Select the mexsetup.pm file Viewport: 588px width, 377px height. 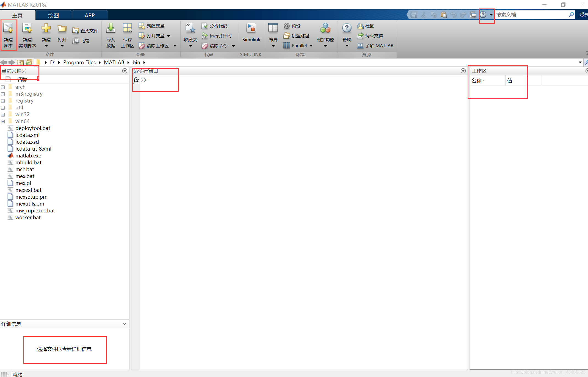[31, 197]
